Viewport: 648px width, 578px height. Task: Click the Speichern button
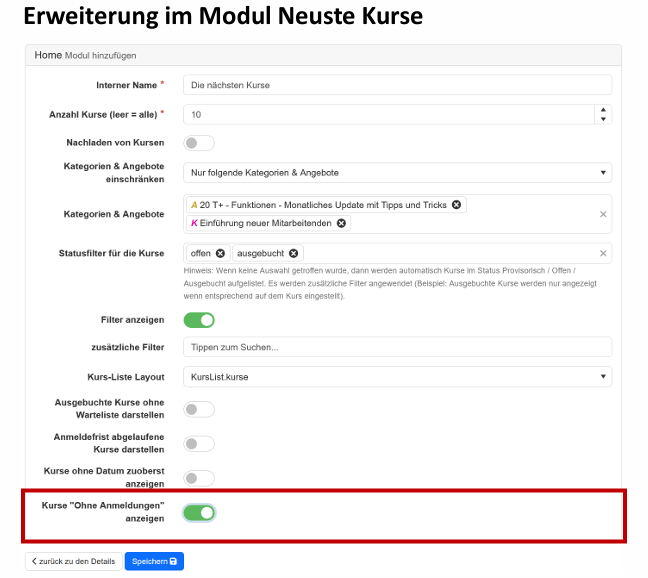pos(154,562)
